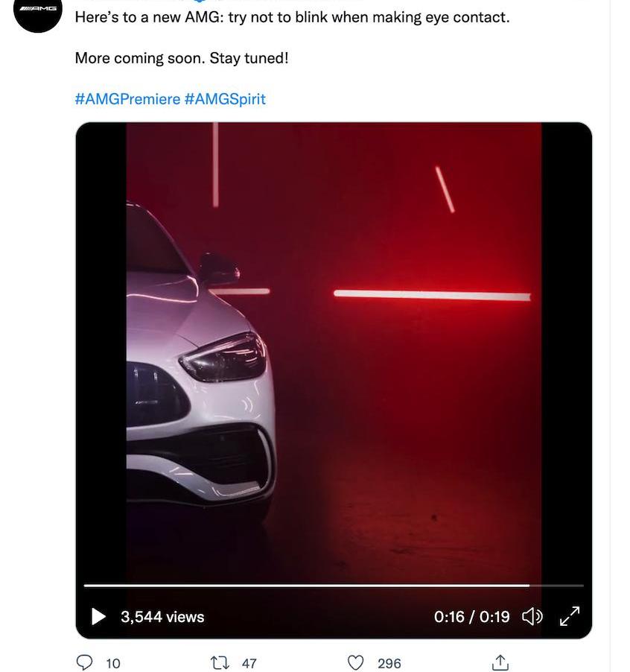
Task: Click the "More coming soon. Stay tuned!" line
Action: tap(181, 58)
